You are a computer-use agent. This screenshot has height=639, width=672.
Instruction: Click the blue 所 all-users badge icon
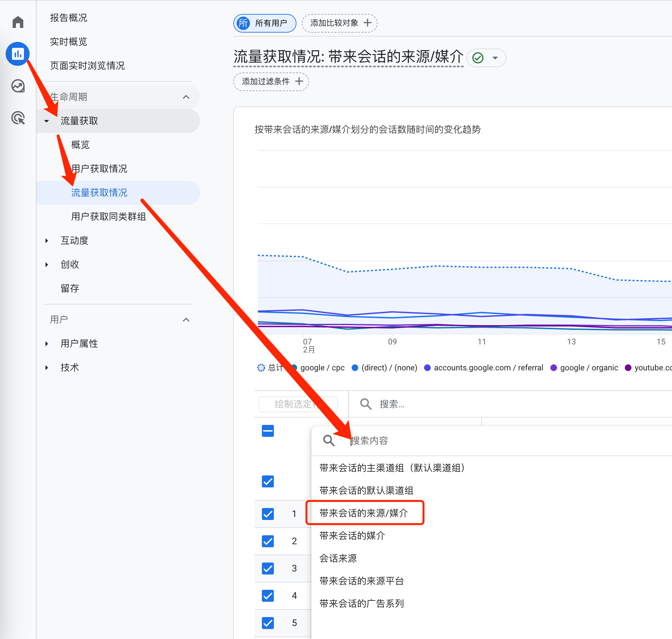click(x=243, y=23)
